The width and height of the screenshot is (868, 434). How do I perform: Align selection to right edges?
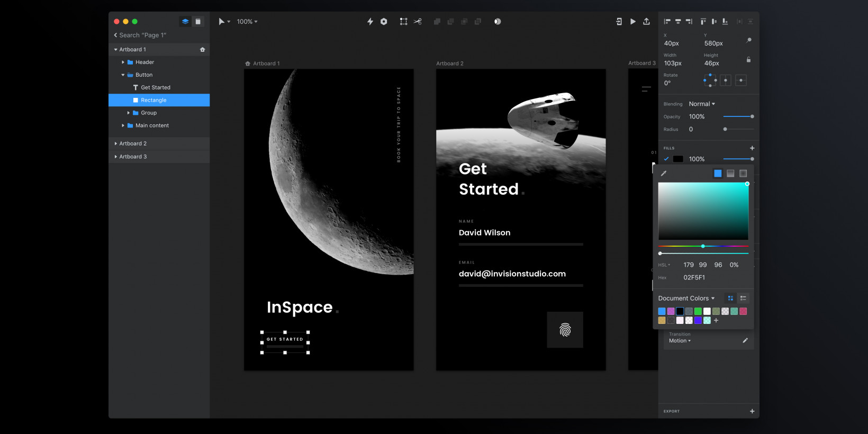coord(689,22)
